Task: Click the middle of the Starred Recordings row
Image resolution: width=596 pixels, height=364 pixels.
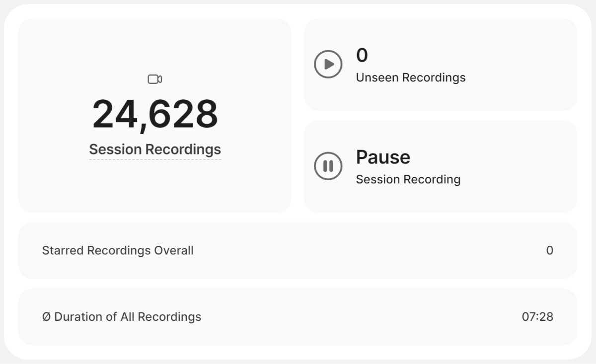Action: [348, 250]
